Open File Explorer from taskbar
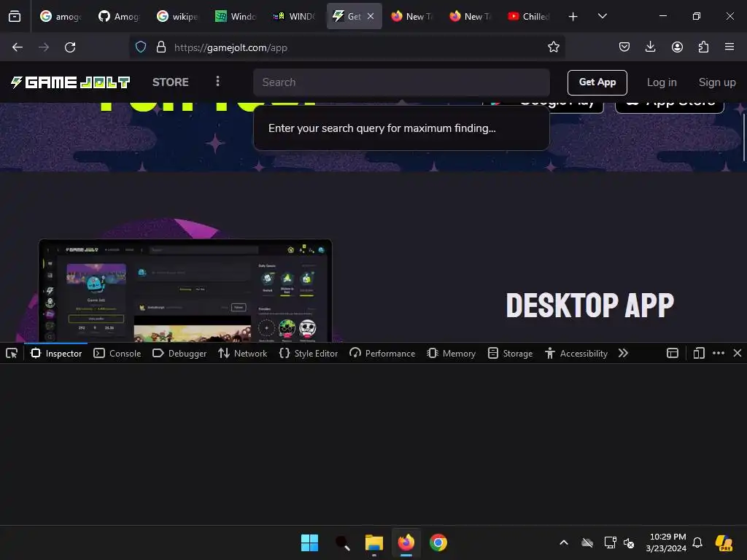 [374, 542]
